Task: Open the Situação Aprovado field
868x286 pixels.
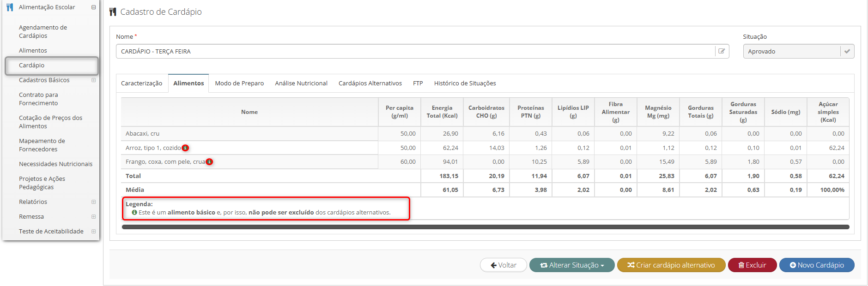Action: point(798,51)
